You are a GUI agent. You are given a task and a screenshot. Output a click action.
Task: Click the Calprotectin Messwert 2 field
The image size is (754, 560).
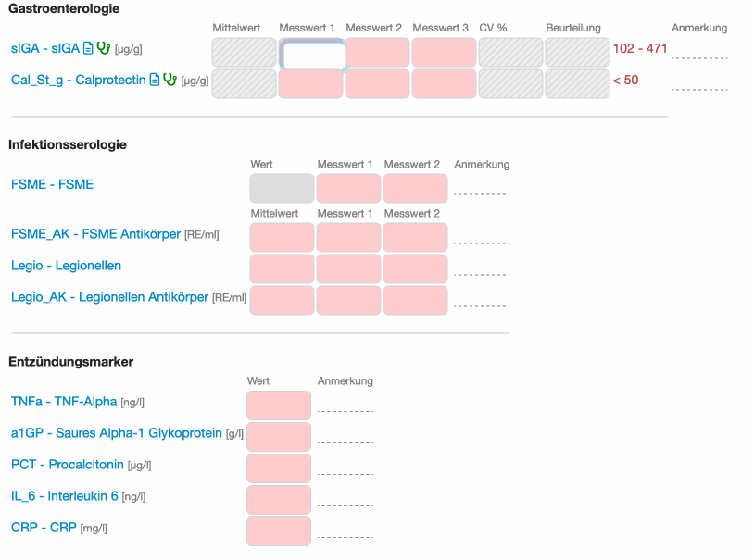pyautogui.click(x=377, y=84)
